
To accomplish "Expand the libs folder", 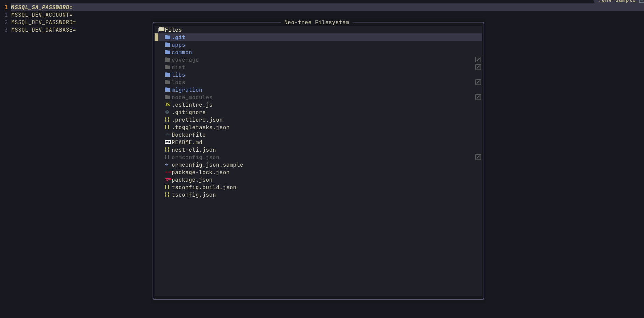I will pyautogui.click(x=178, y=75).
